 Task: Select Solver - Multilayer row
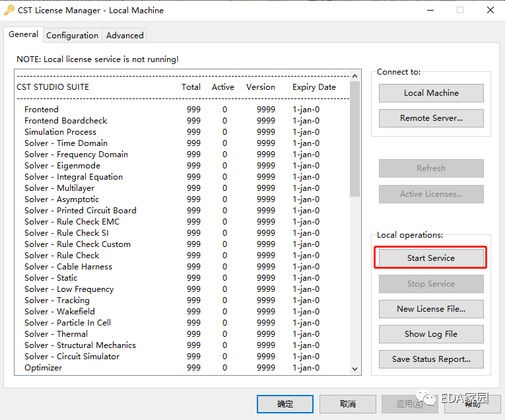pos(172,188)
